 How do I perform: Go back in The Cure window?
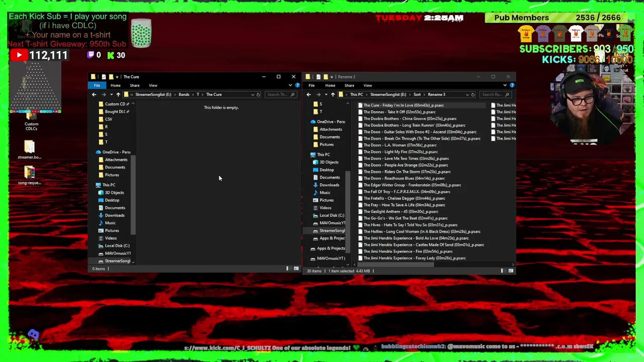coord(94,95)
